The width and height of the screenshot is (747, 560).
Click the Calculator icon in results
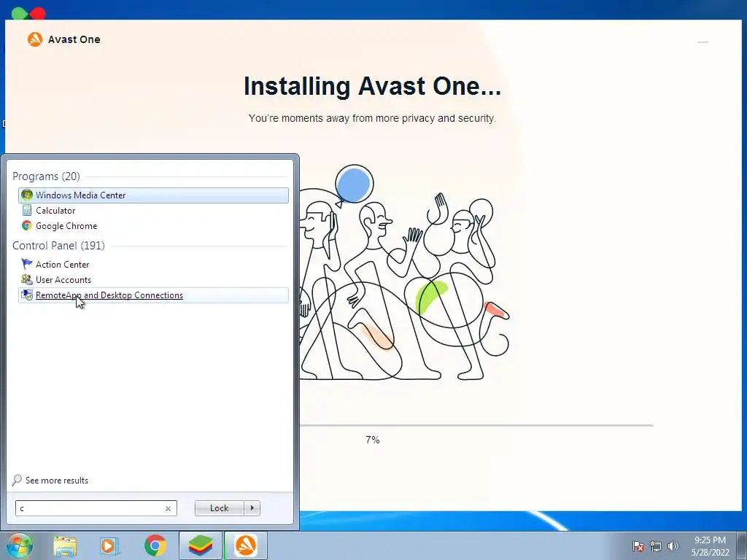[27, 211]
